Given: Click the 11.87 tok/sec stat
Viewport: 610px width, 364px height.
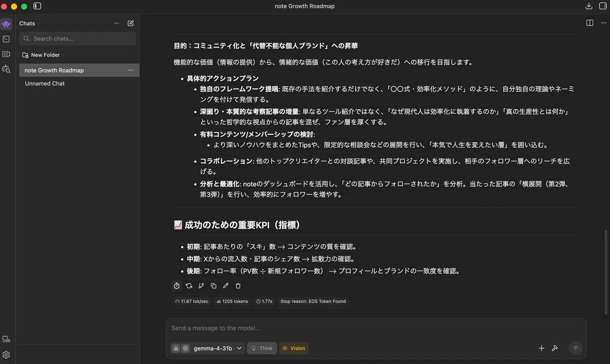Looking at the screenshot, I should 192,301.
